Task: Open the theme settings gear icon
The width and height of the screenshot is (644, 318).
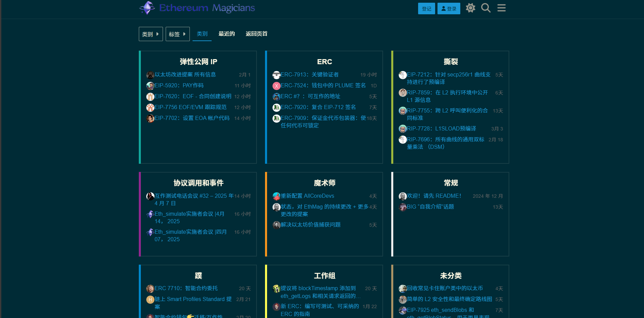Action: click(470, 8)
